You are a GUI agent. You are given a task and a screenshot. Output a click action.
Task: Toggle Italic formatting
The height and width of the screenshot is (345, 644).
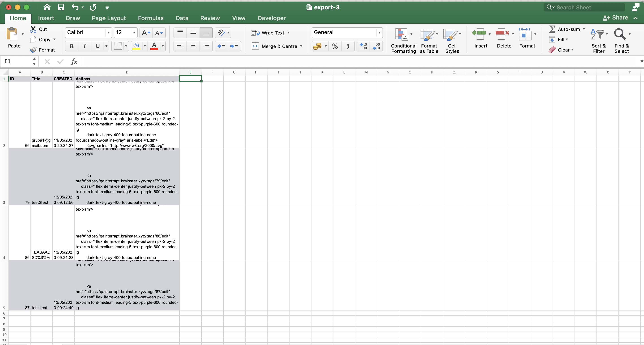click(x=84, y=46)
